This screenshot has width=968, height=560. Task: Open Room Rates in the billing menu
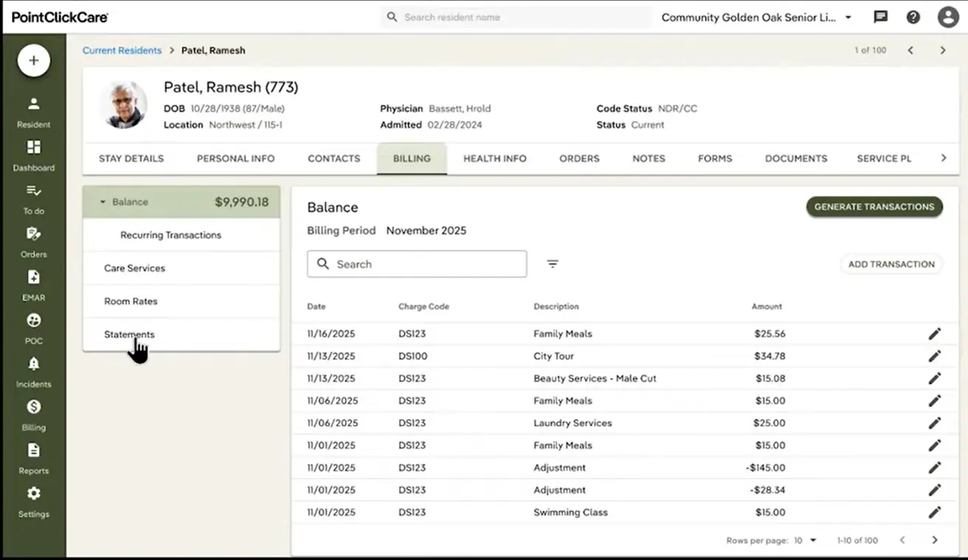pyautogui.click(x=182, y=301)
